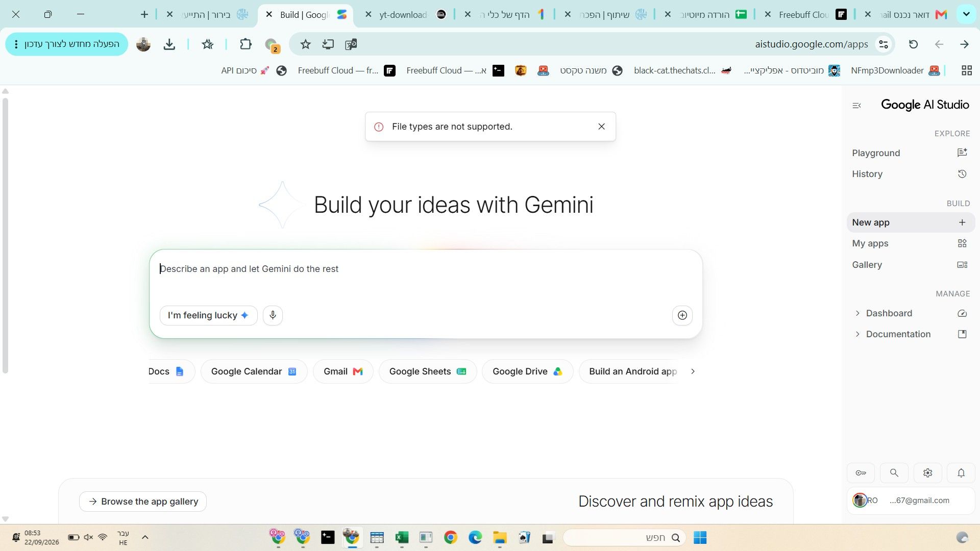The image size is (980, 551).
Task: Open the account menu showing ...67@gmail.com
Action: click(x=911, y=500)
